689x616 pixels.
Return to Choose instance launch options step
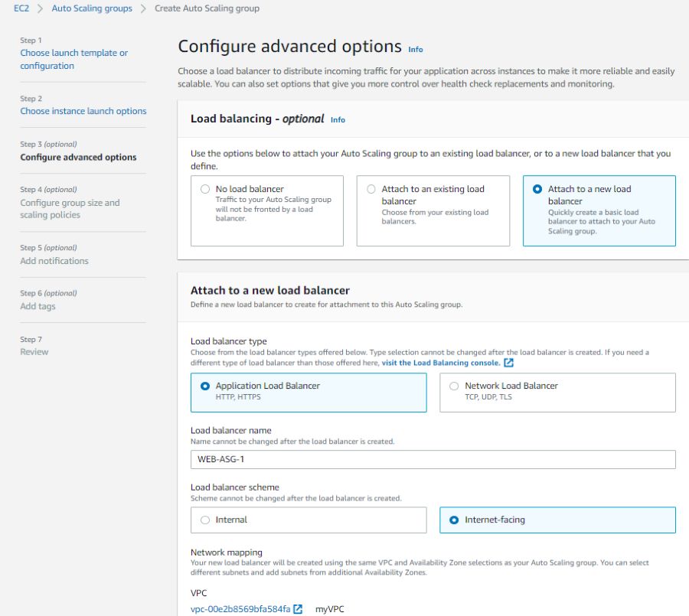tap(83, 111)
